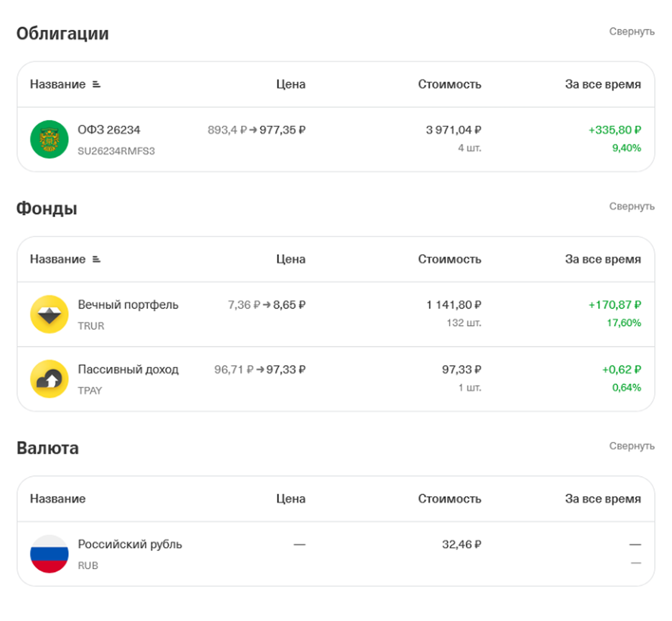Open the ОФЗ 26234 bond name link
Image resolution: width=672 pixels, height=621 pixels.
click(109, 130)
